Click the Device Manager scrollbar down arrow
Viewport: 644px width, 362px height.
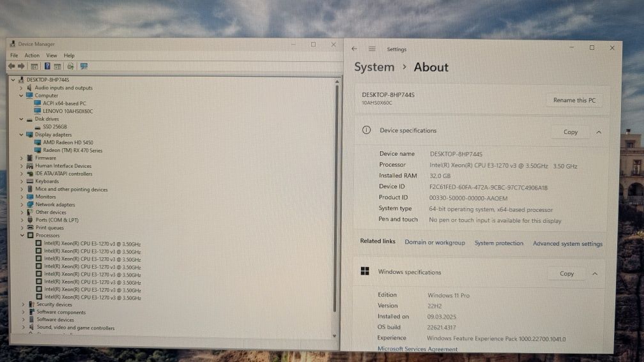(335, 336)
